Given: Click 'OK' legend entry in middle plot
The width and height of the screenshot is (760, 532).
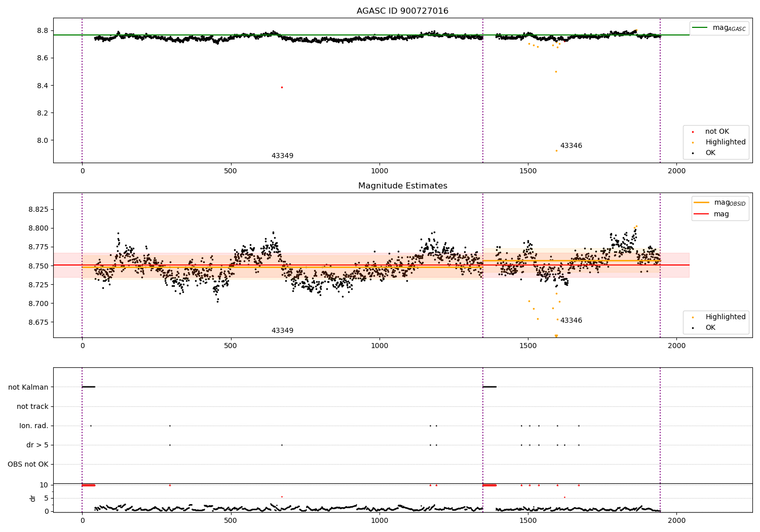Looking at the screenshot, I should click(x=704, y=328).
